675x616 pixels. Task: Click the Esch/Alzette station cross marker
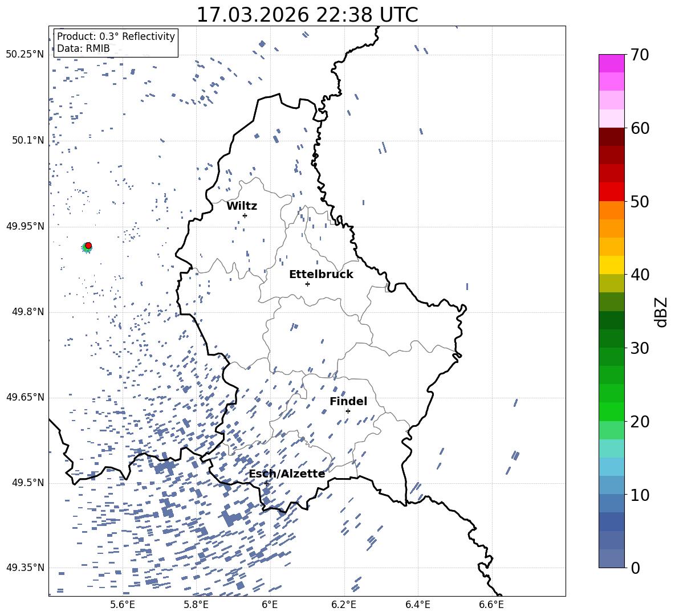click(x=266, y=483)
